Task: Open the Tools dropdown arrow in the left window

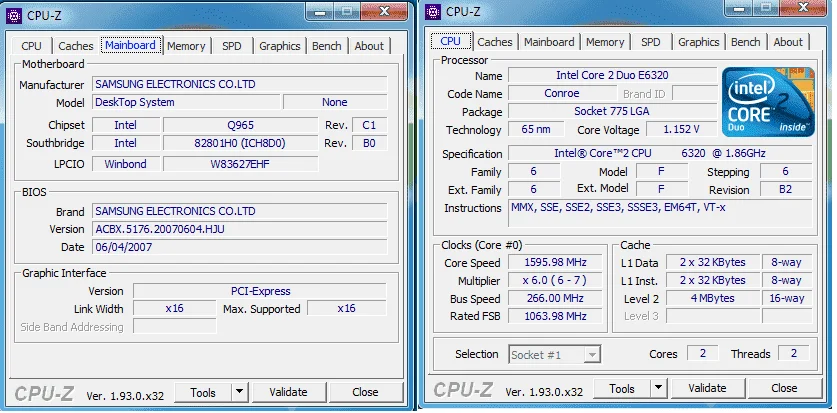Action: click(x=240, y=393)
